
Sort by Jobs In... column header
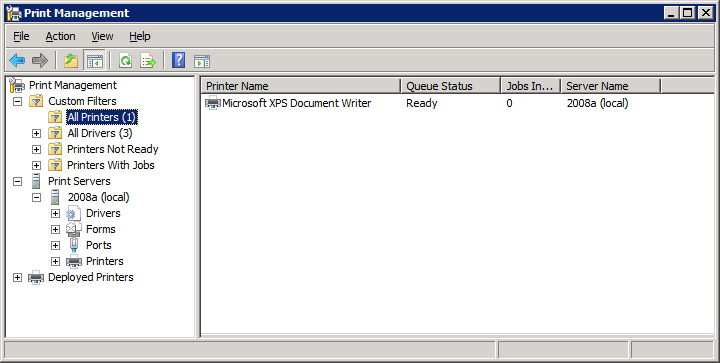(x=531, y=86)
